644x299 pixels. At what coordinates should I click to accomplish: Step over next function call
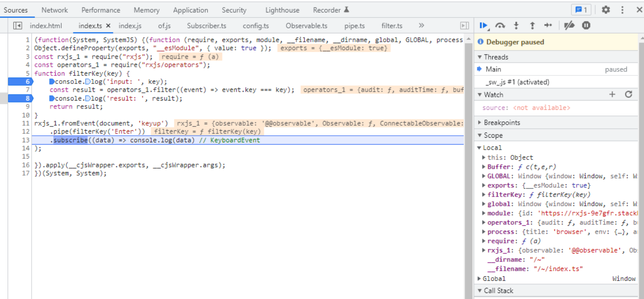[500, 25]
